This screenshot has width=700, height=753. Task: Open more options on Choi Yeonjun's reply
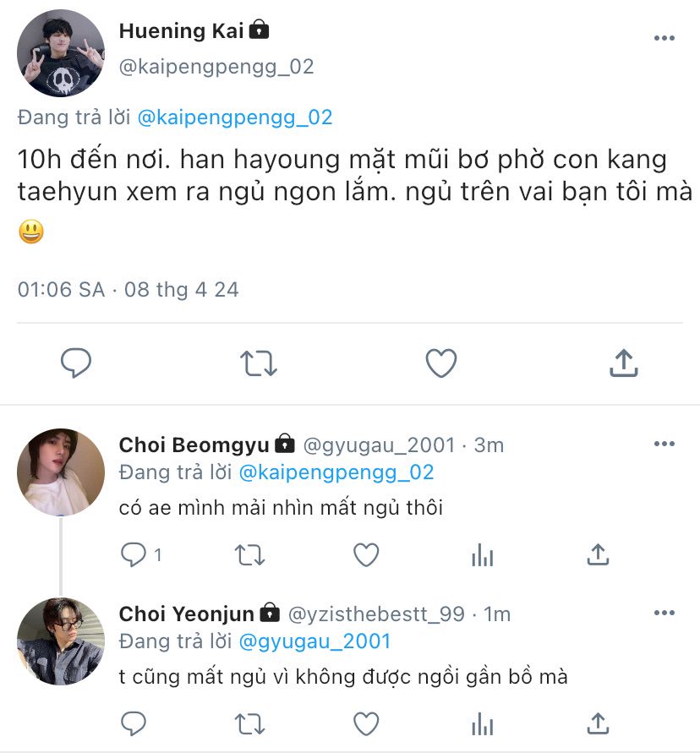(664, 613)
